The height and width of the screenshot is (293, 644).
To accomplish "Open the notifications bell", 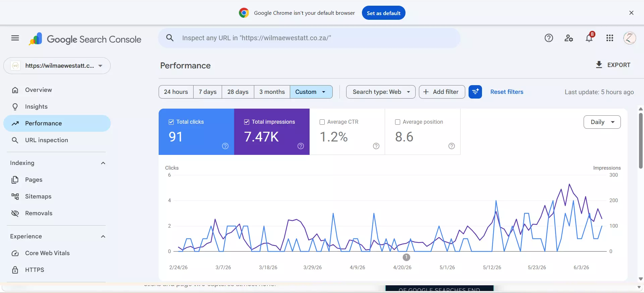I will (x=589, y=38).
